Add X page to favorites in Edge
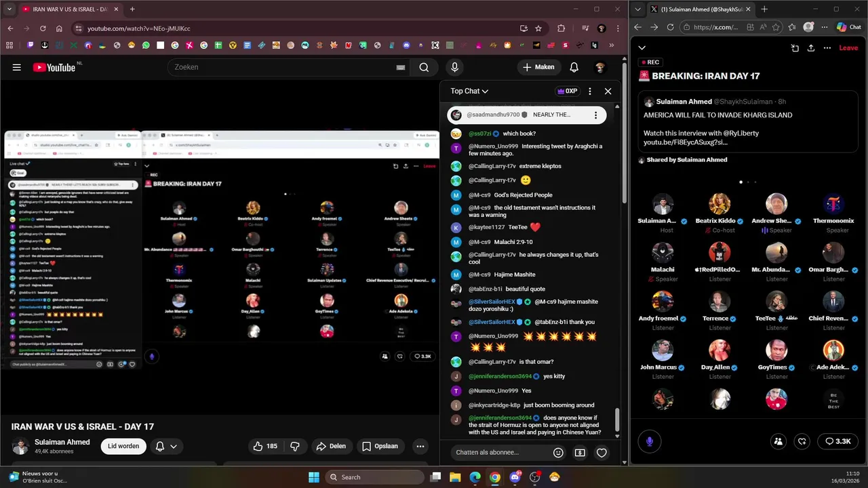Image resolution: width=868 pixels, height=488 pixels. click(x=776, y=27)
